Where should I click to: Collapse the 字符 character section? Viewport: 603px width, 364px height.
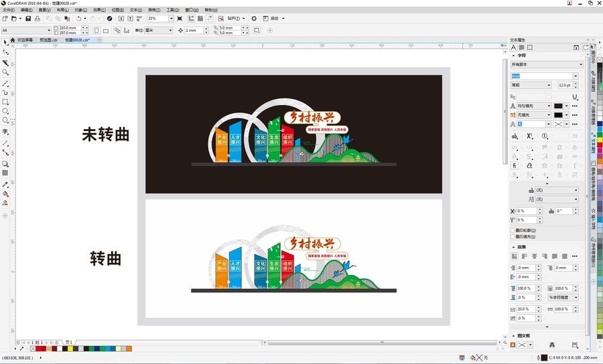coord(513,56)
